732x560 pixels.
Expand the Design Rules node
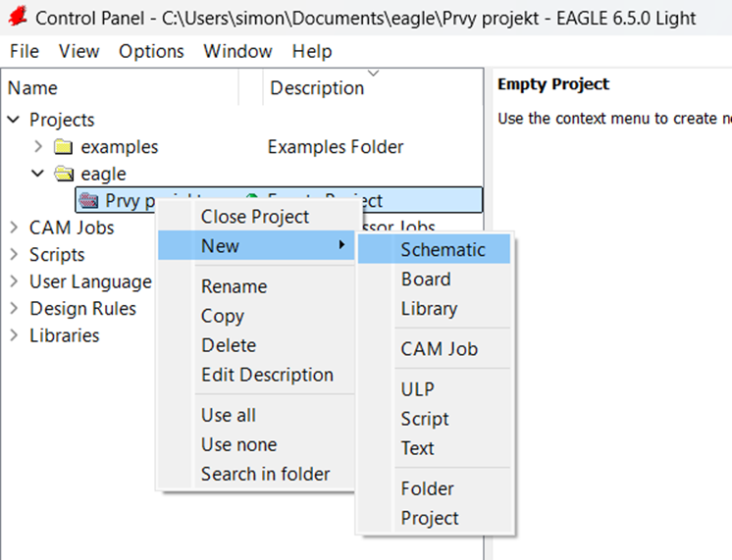[x=14, y=309]
